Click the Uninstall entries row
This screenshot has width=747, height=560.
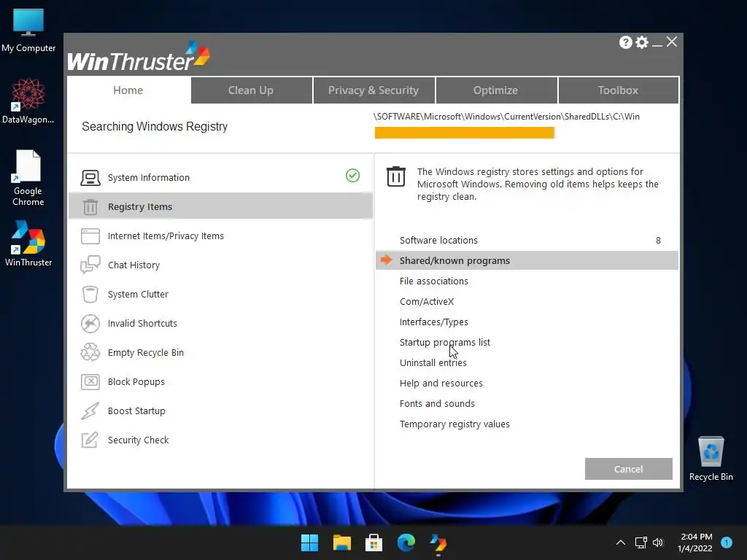pyautogui.click(x=527, y=363)
